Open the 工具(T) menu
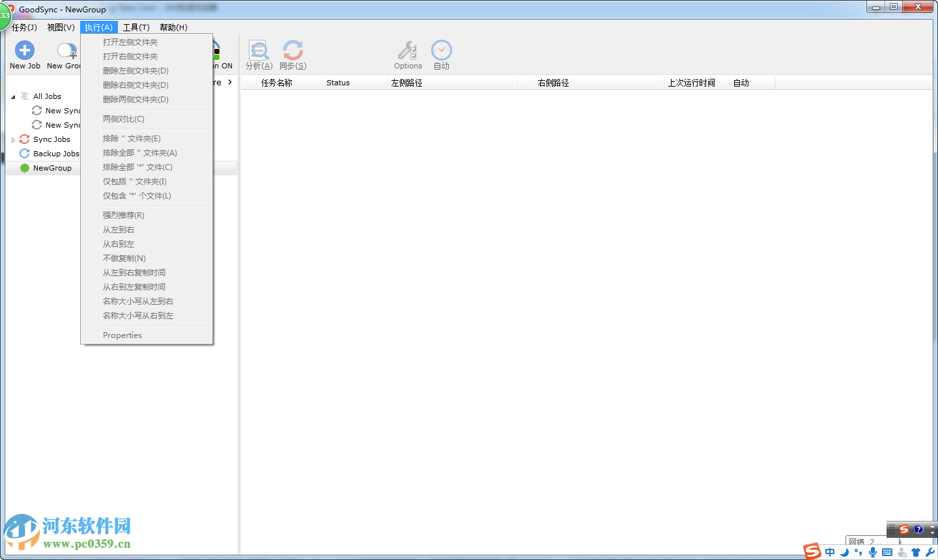This screenshot has width=938, height=560. (x=136, y=27)
